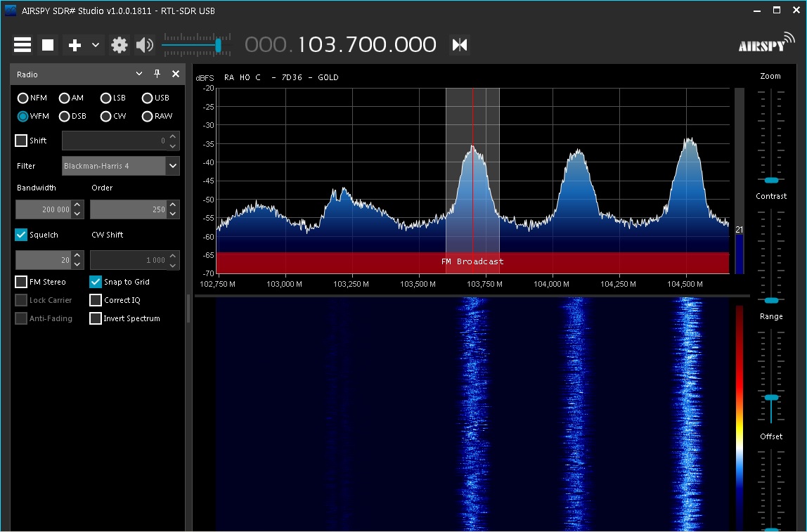Select DSB demodulation mode

pyautogui.click(x=72, y=116)
